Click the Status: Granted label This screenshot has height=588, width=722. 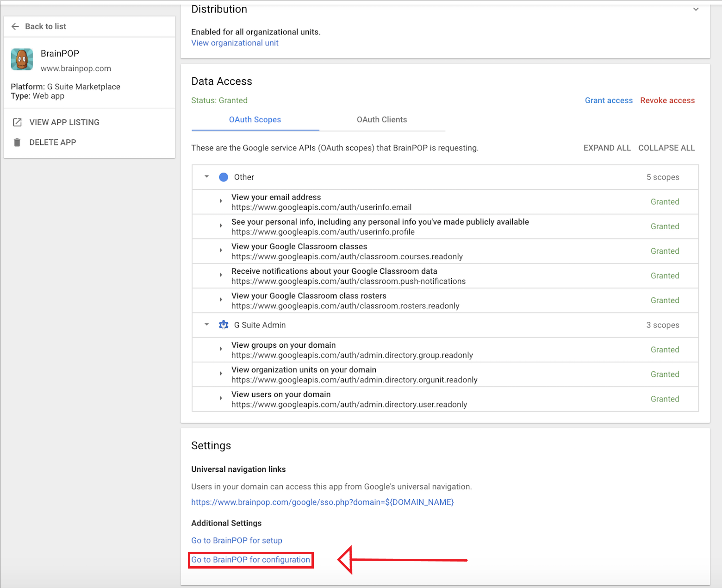pyautogui.click(x=219, y=100)
